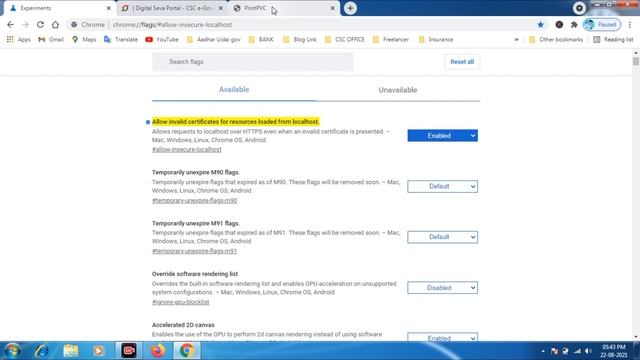
Task: Open the BANK bookmark folder
Action: click(261, 40)
